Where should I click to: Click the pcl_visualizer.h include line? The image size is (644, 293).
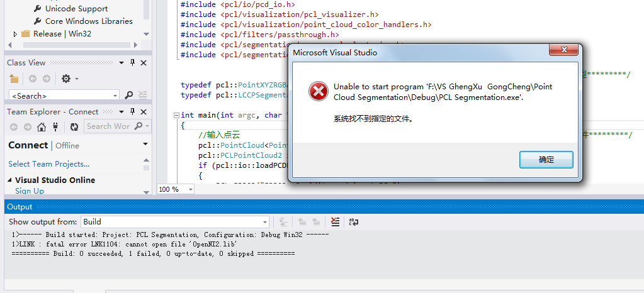[280, 14]
